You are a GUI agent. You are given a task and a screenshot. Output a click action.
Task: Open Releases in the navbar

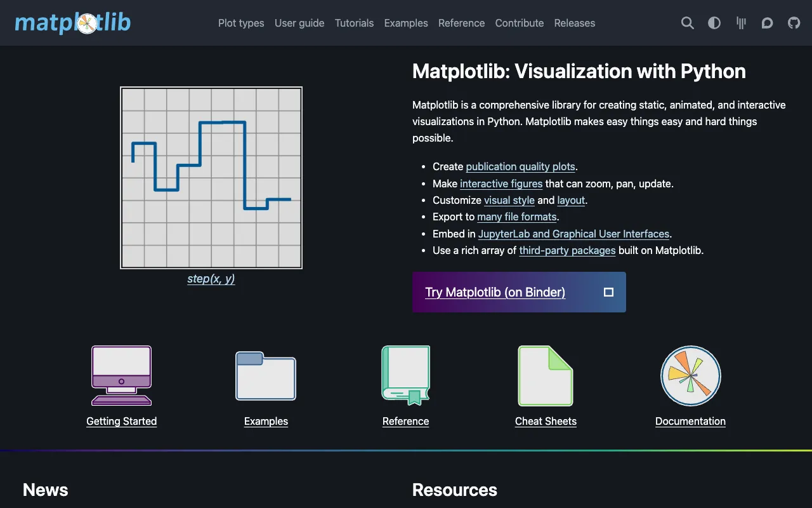pyautogui.click(x=575, y=23)
